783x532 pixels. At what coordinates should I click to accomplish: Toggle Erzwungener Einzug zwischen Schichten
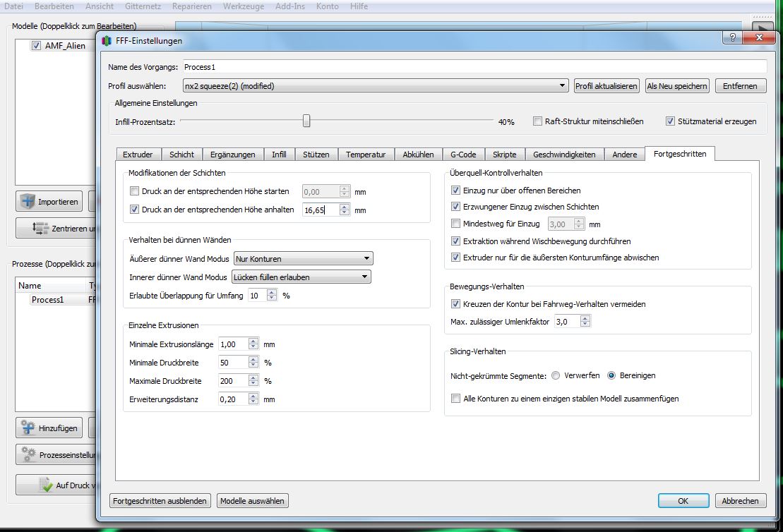455,206
